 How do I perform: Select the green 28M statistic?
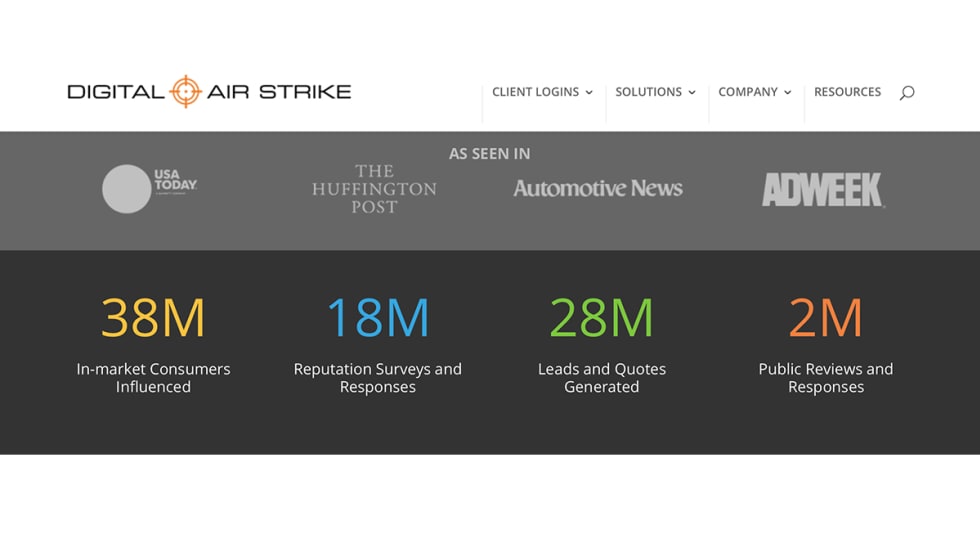[x=601, y=318]
